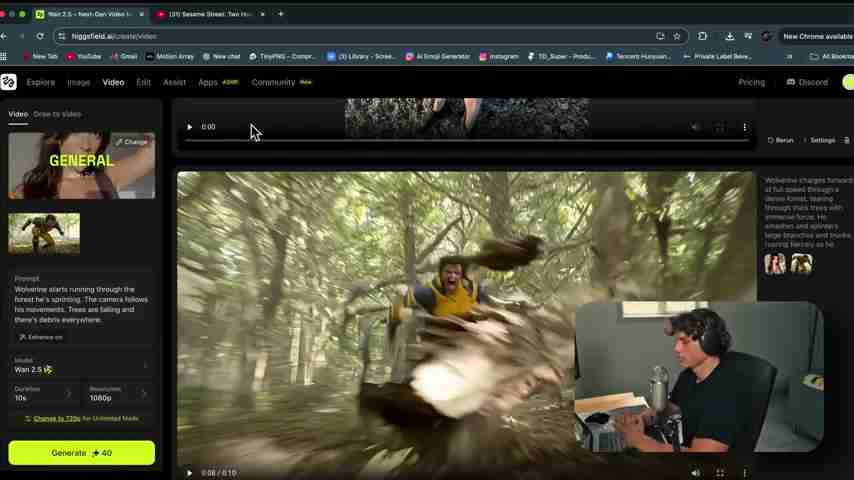Open the Wolverine reference thumbnail beside result
This screenshot has width=854, height=480.
pos(801,264)
